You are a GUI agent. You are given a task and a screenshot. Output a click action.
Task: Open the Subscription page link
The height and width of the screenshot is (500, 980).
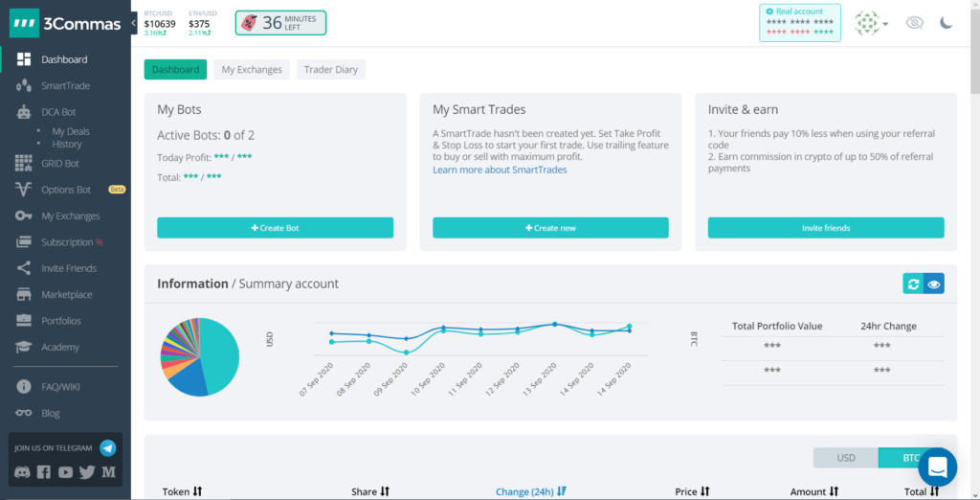65,242
